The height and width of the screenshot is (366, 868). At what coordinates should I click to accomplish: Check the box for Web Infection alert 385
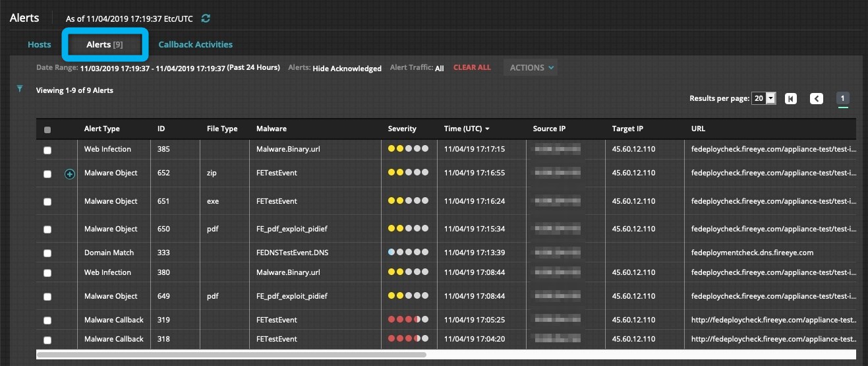(47, 150)
